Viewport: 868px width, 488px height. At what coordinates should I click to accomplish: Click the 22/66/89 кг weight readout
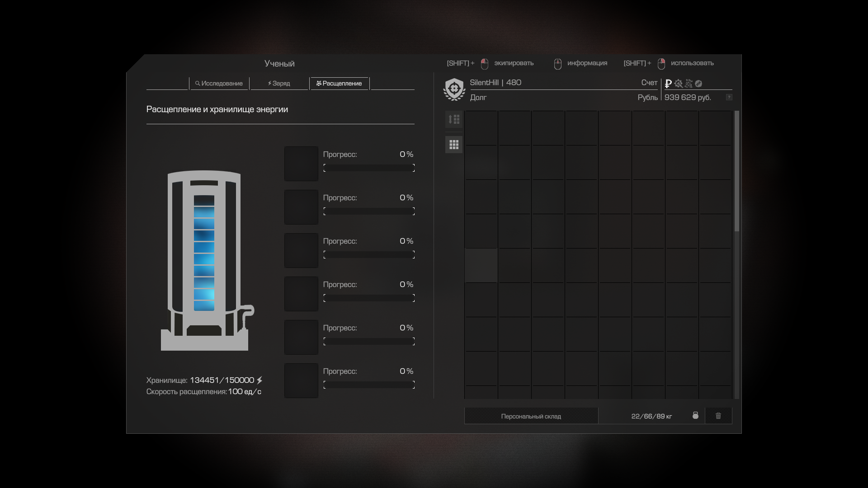651,416
